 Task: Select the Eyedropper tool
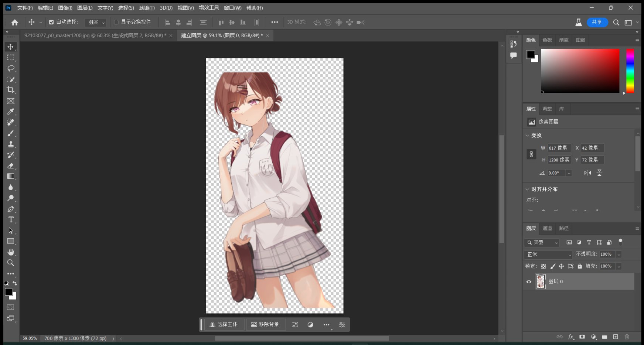click(11, 112)
